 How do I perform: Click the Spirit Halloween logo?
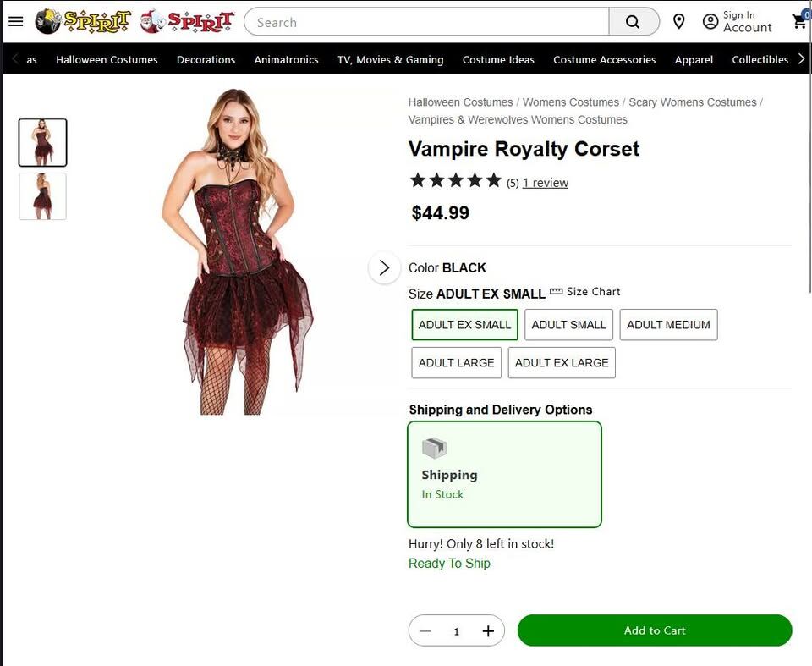point(83,22)
